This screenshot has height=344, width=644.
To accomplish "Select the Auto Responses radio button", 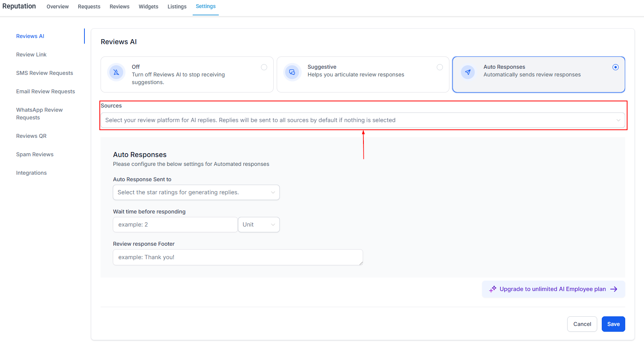I will (616, 67).
